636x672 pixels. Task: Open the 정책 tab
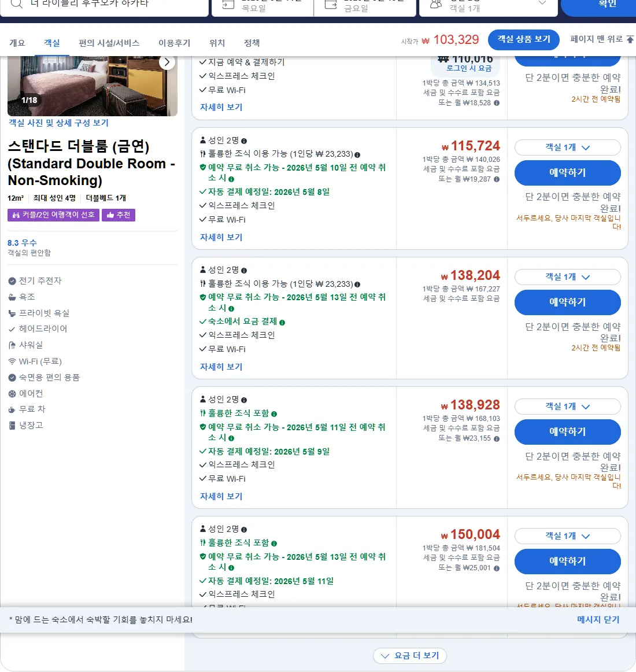click(x=252, y=43)
